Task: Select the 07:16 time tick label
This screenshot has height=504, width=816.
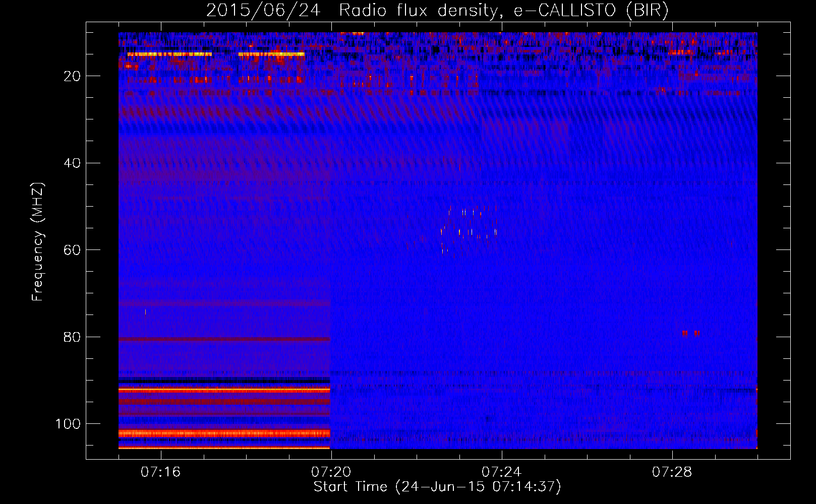Action: coord(160,472)
